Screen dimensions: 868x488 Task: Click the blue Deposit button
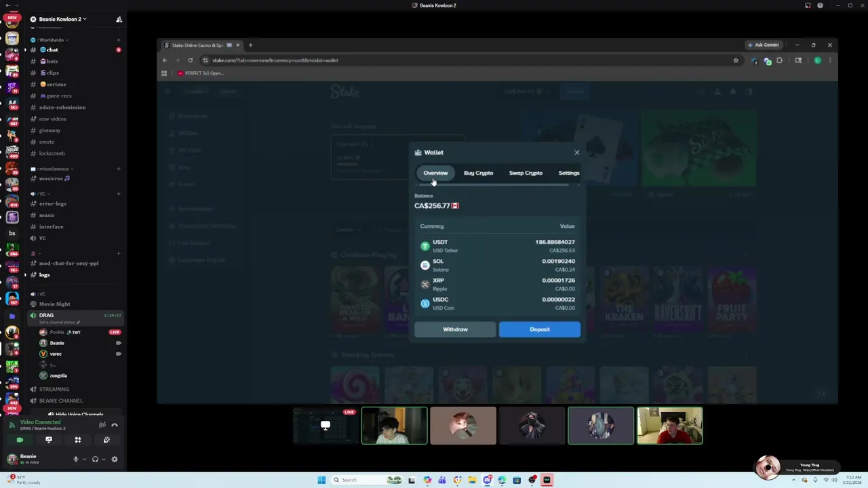[540, 329]
